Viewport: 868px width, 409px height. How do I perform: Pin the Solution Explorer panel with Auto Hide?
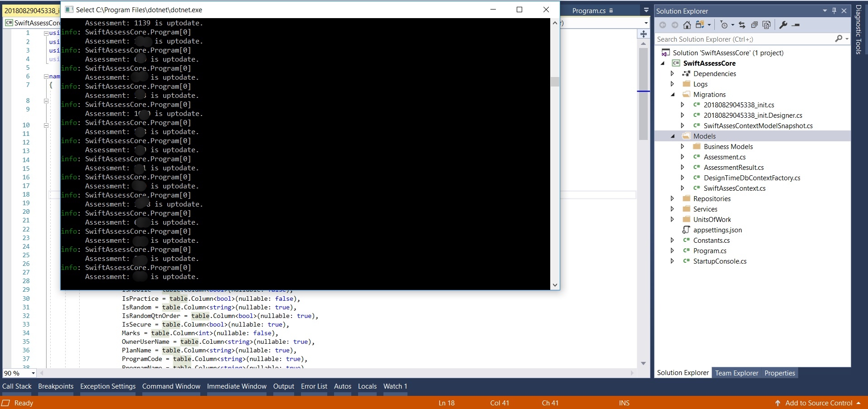click(x=834, y=11)
